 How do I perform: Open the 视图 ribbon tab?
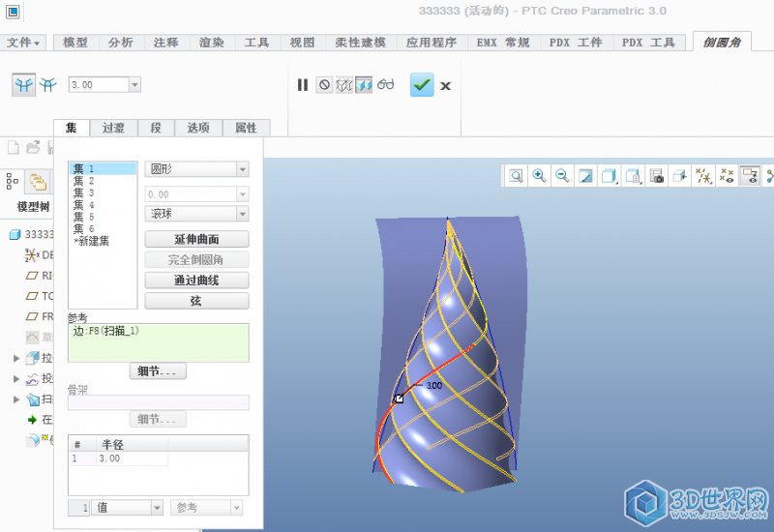(x=302, y=43)
